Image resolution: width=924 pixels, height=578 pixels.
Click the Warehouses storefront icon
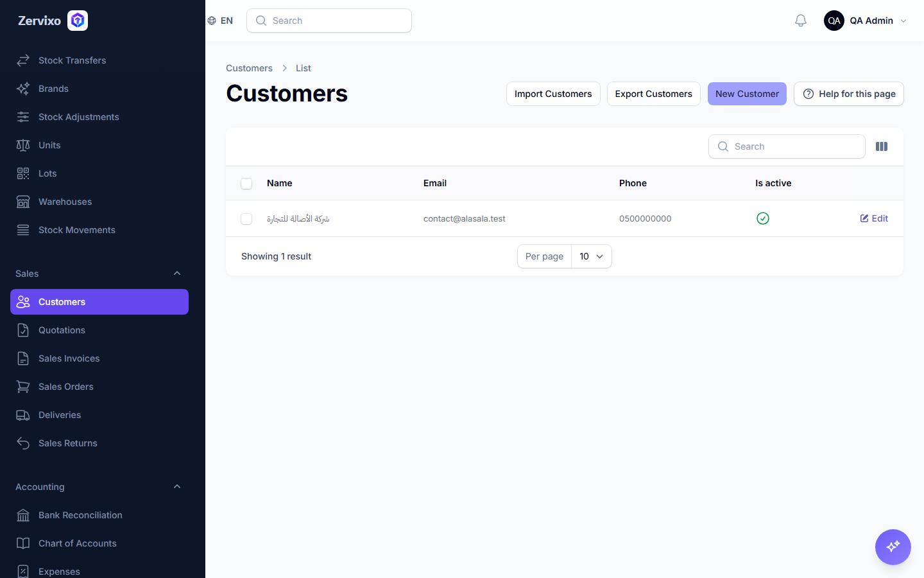point(23,202)
